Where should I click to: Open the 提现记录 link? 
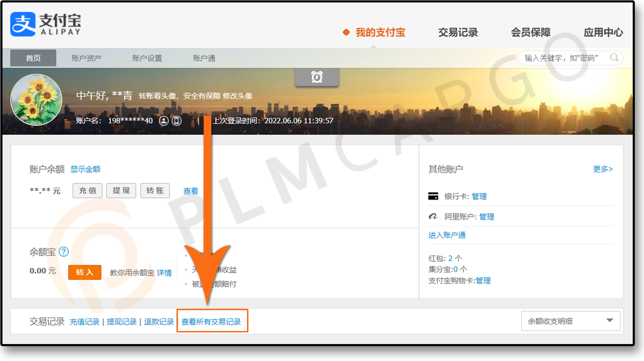122,322
